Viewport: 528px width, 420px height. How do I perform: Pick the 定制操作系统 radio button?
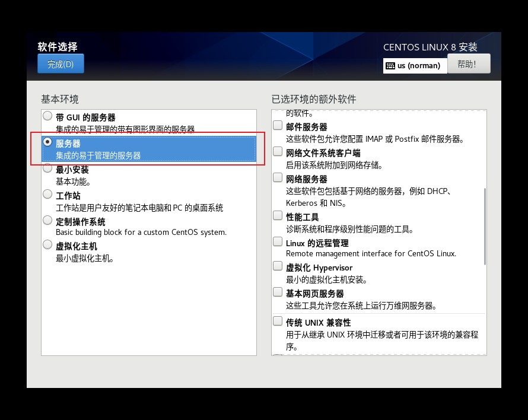click(47, 220)
